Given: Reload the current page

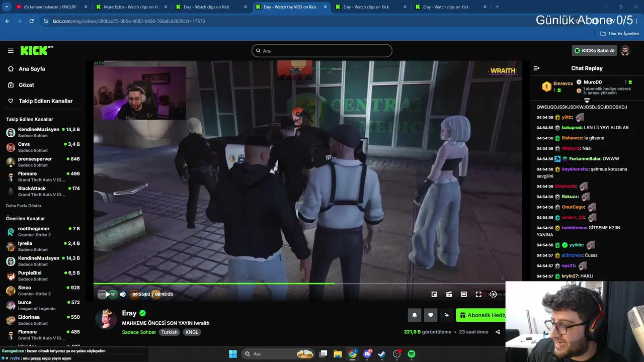Looking at the screenshot, I should point(31,21).
